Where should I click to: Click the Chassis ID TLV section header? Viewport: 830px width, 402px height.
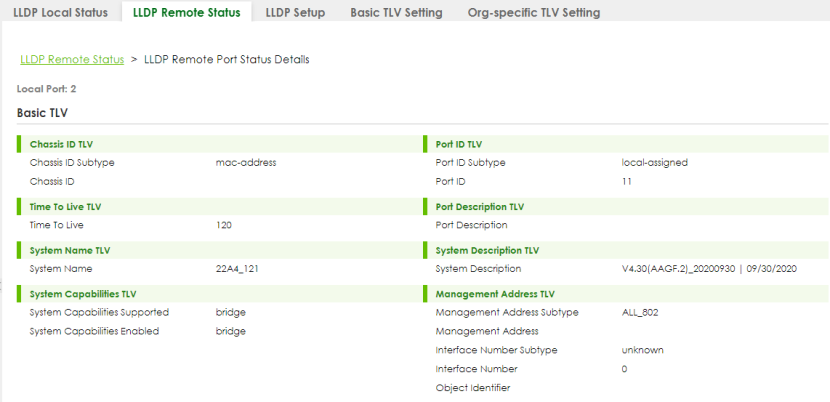62,144
